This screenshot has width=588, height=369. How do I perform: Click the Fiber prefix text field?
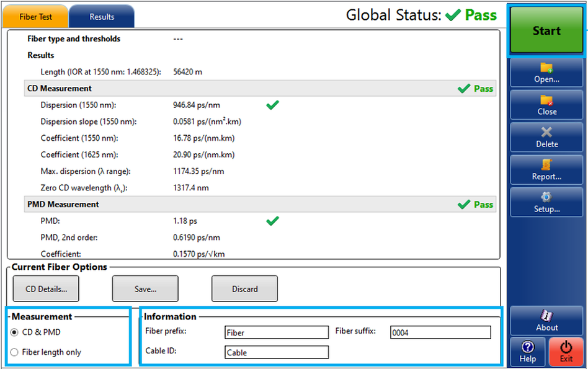tap(277, 333)
